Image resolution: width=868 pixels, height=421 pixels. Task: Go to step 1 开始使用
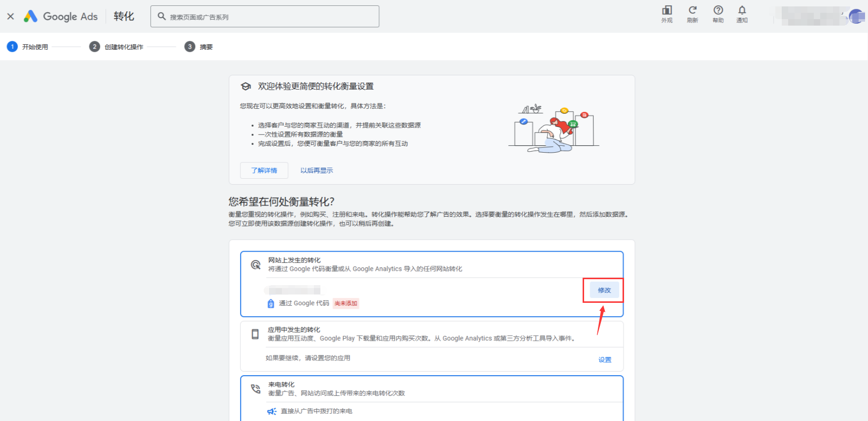[28, 47]
